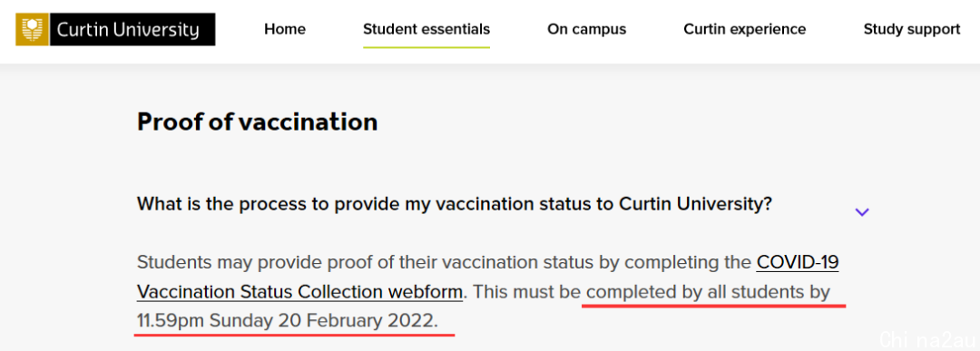Click the 11.59pm Sunday 20 February 2022 deadline

tap(288, 321)
